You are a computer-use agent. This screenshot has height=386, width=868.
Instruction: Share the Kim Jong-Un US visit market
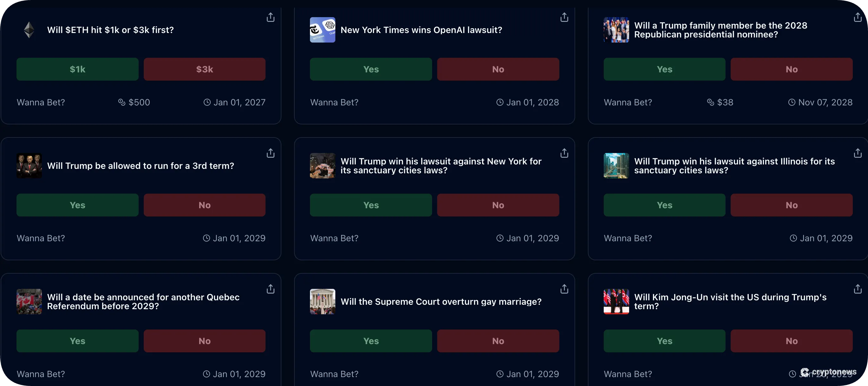pyautogui.click(x=858, y=289)
